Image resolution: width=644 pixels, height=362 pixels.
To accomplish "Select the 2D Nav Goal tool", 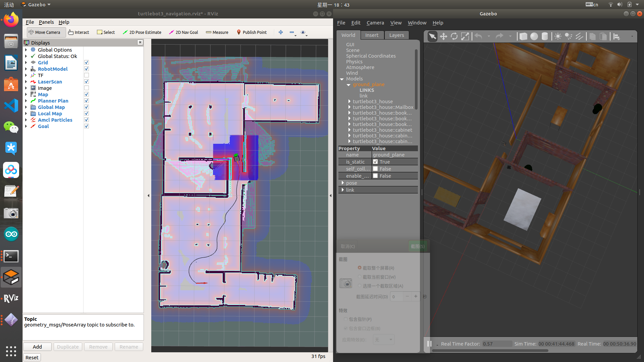I will (184, 32).
